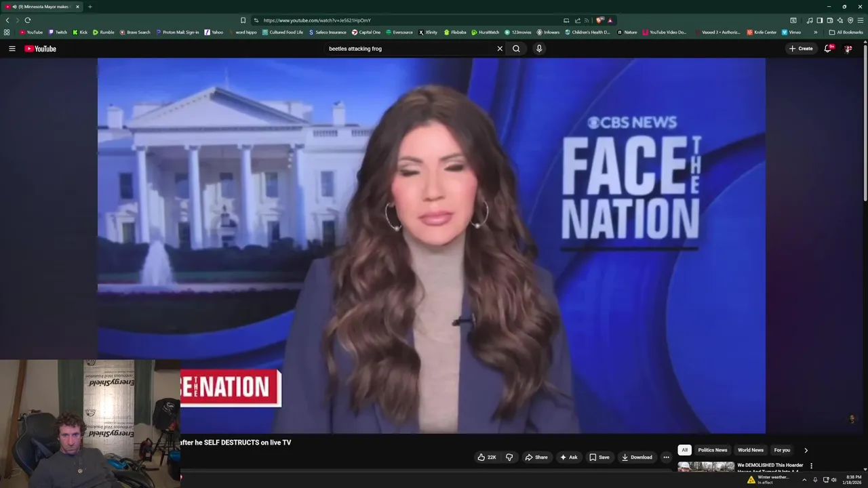Open the Ask AI button
Image resolution: width=868 pixels, height=488 pixels.
coord(568,457)
